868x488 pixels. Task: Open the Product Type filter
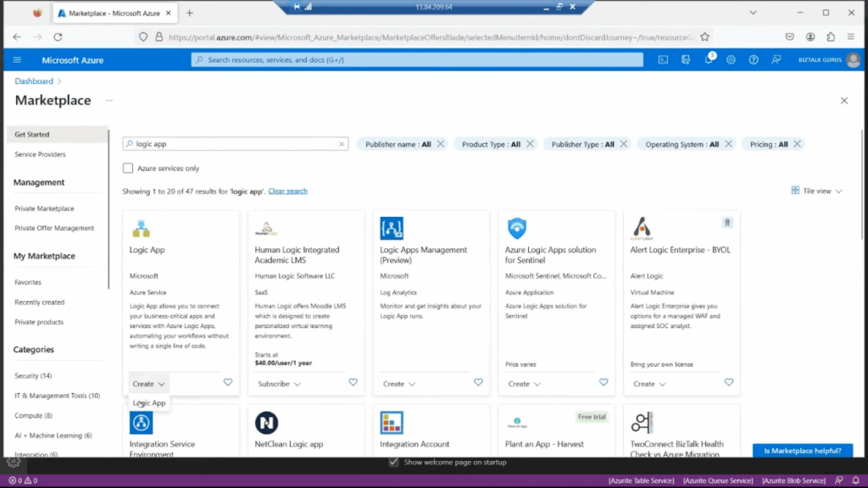(491, 144)
